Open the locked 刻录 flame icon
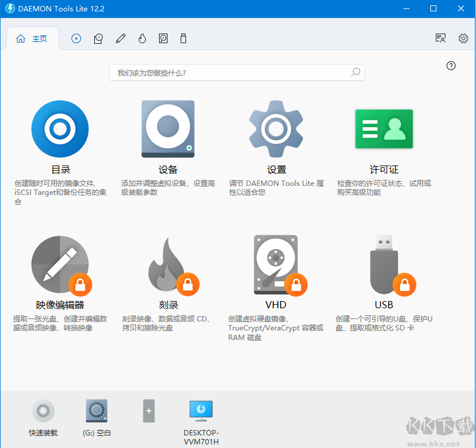The height and width of the screenshot is (448, 476). (x=173, y=266)
